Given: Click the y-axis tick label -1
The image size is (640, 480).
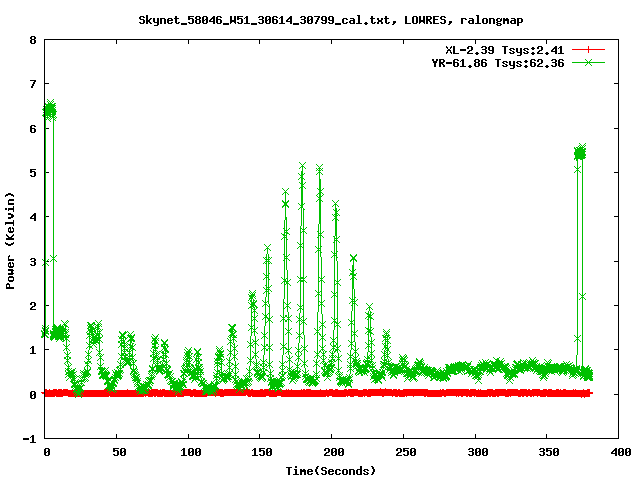Looking at the screenshot, I should click(x=29, y=439).
